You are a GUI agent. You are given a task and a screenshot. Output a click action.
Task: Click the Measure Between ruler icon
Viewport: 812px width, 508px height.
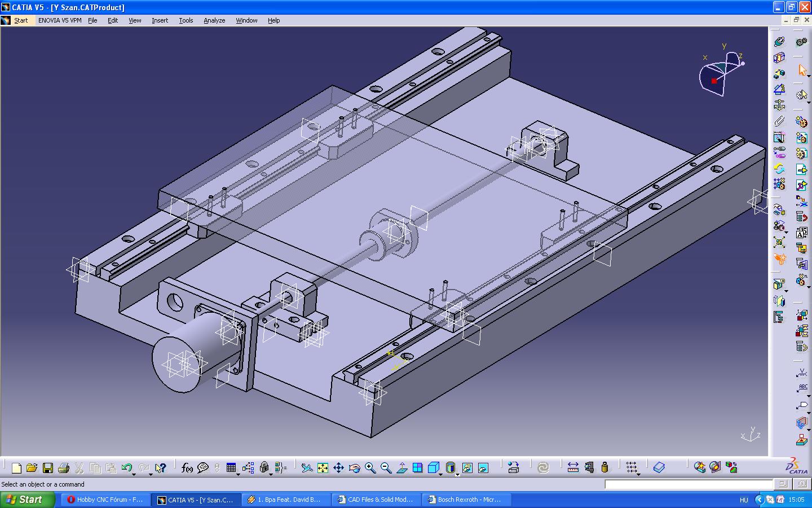pos(573,468)
